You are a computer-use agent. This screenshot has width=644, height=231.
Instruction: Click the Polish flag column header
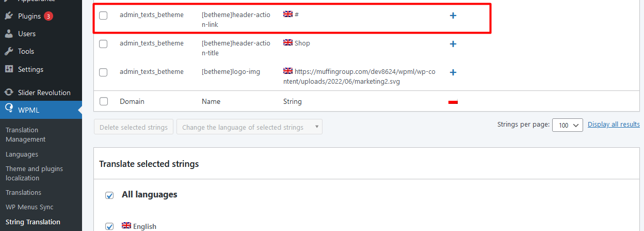click(x=453, y=102)
